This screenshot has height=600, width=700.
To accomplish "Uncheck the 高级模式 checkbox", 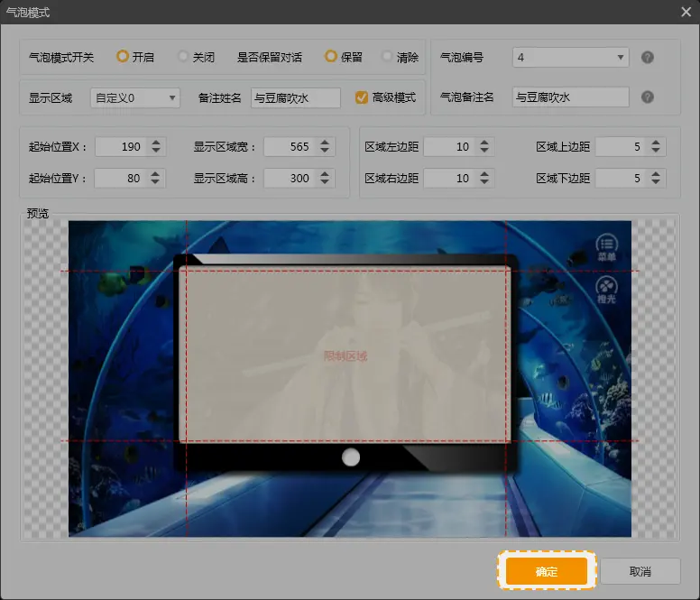I will pos(362,97).
